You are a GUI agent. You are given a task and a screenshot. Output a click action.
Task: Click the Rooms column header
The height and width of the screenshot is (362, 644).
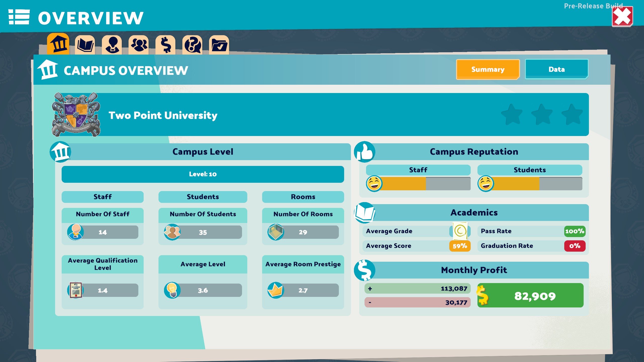point(303,197)
